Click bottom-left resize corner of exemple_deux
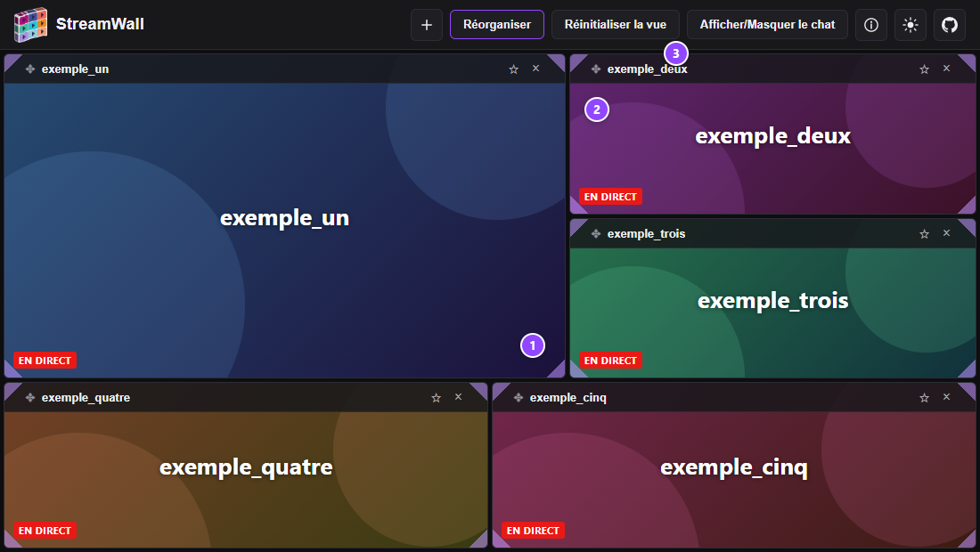Image resolution: width=980 pixels, height=552 pixels. 576,207
